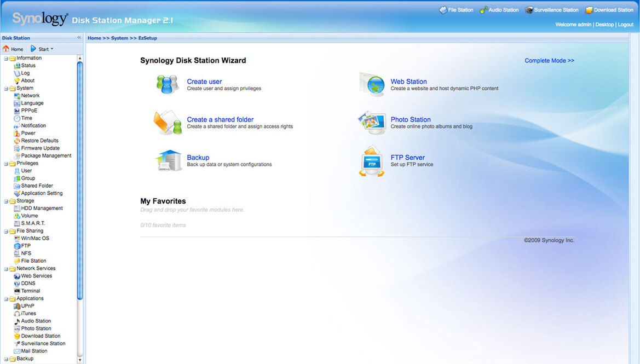This screenshot has width=640, height=364.
Task: Open Notification in the sidebar tree
Action: (x=33, y=126)
